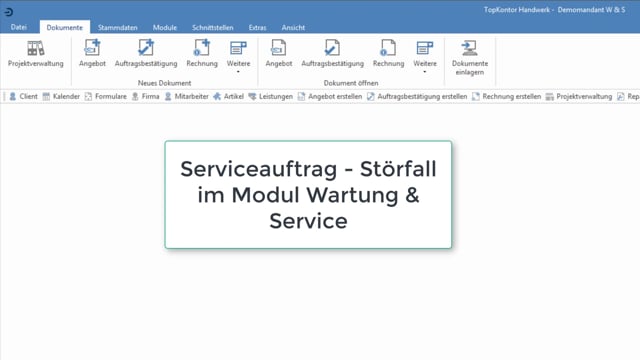Expand Weitere dropdown under Dokument öffnen
The width and height of the screenshot is (640, 360).
coord(425,56)
